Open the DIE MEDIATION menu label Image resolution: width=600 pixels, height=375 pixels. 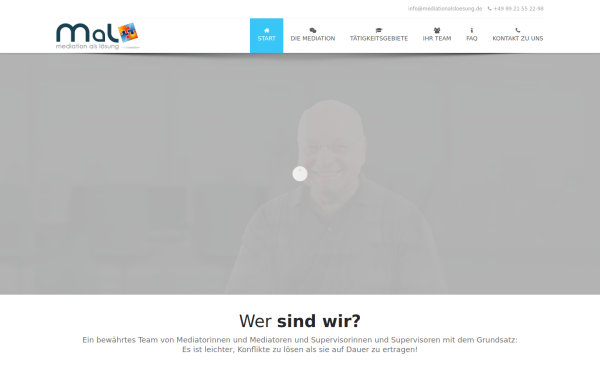[x=313, y=38]
